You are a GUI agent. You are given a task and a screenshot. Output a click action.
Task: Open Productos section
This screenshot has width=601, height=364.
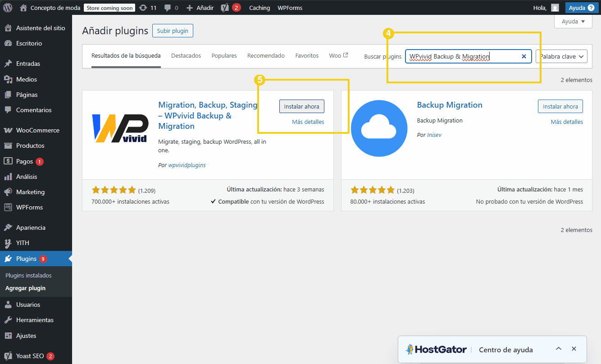[x=36, y=146]
